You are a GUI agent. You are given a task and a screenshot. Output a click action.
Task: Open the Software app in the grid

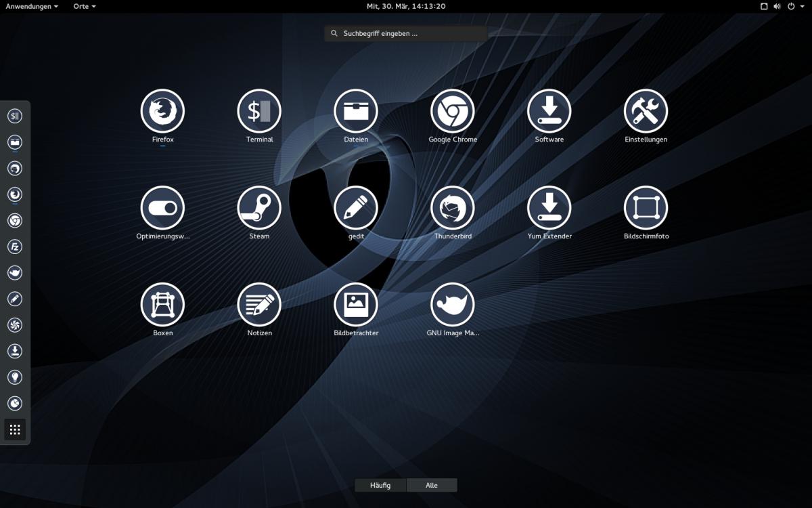549,111
